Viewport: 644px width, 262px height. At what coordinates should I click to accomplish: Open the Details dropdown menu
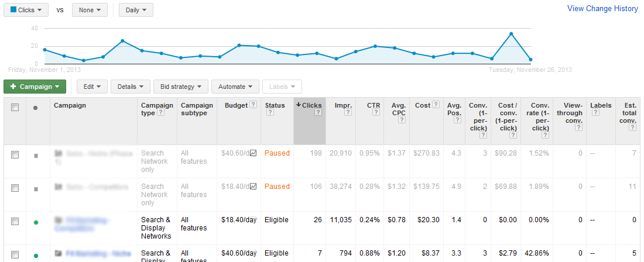click(131, 87)
